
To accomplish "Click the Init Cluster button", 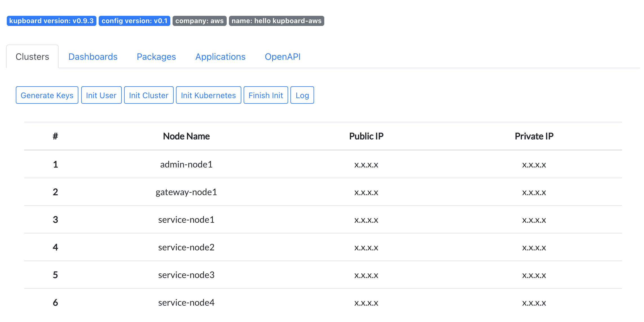I will 149,95.
